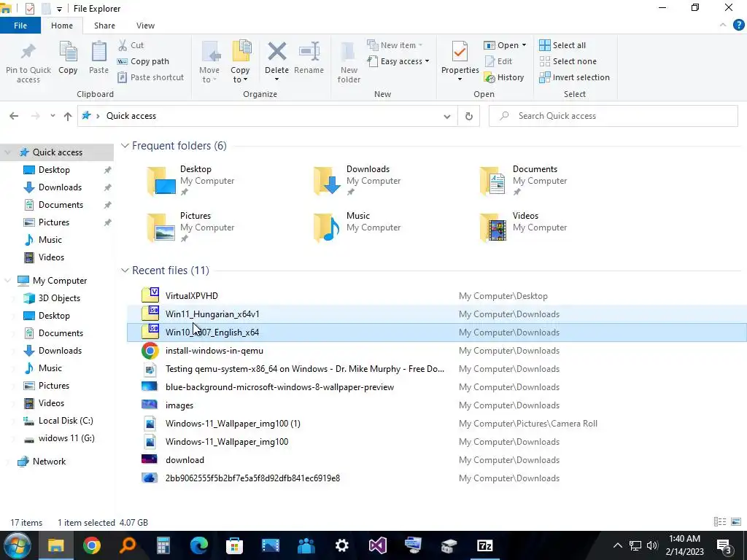This screenshot has height=560, width=747.
Task: Open the taskbar clock showing 1:40 AM
Action: tap(684, 545)
